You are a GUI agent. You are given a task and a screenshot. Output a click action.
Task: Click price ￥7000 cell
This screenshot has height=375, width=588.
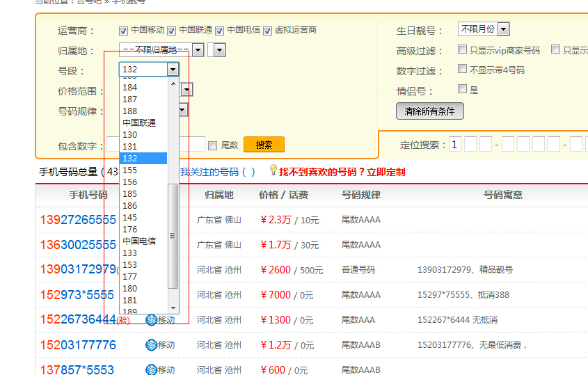276,295
